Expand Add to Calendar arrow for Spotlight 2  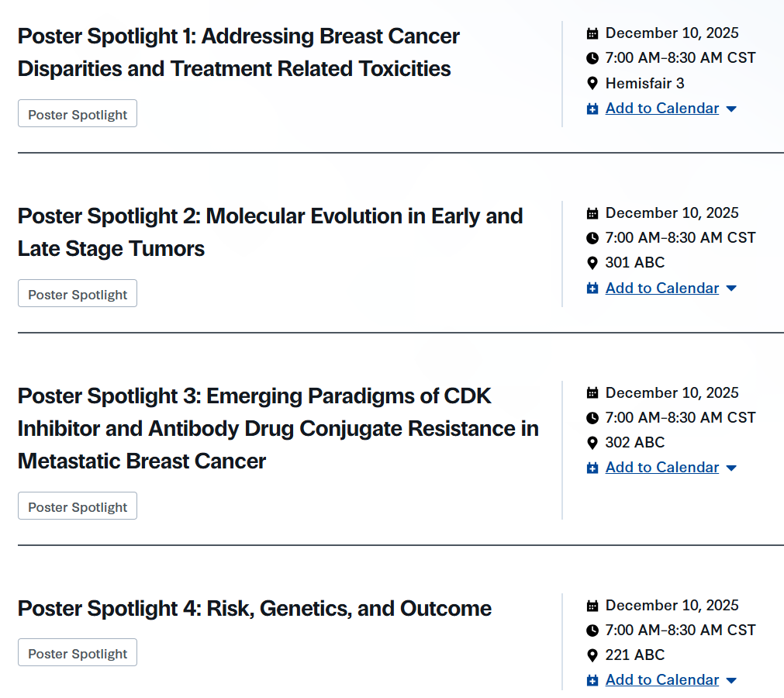(731, 289)
